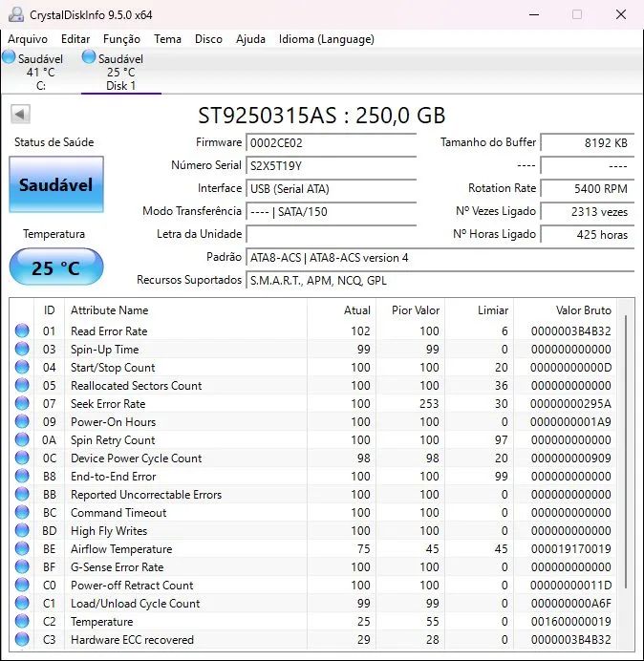The width and height of the screenshot is (644, 661).
Task: Click status orb for Spin-Up Time
Action: pyautogui.click(x=22, y=349)
